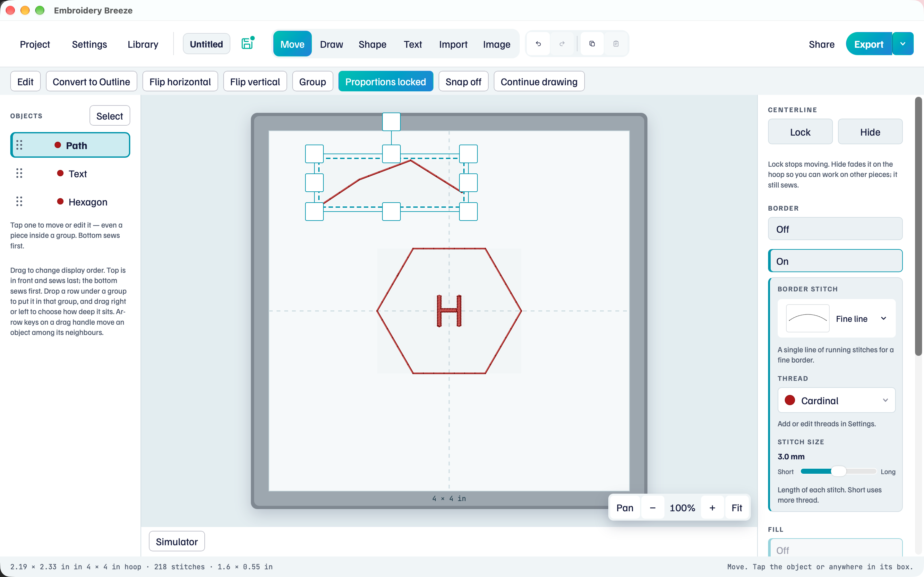Switch to the Draw tool tab

[x=331, y=44]
